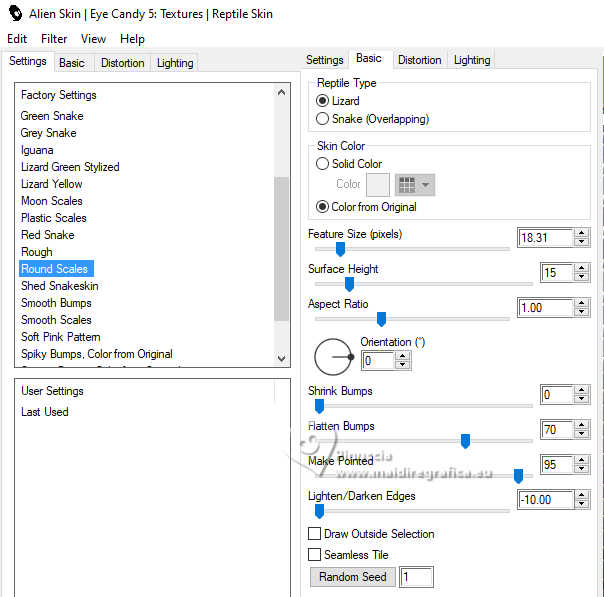Image resolution: width=604 pixels, height=597 pixels.
Task: Click the Feature Size value field
Action: [x=545, y=238]
